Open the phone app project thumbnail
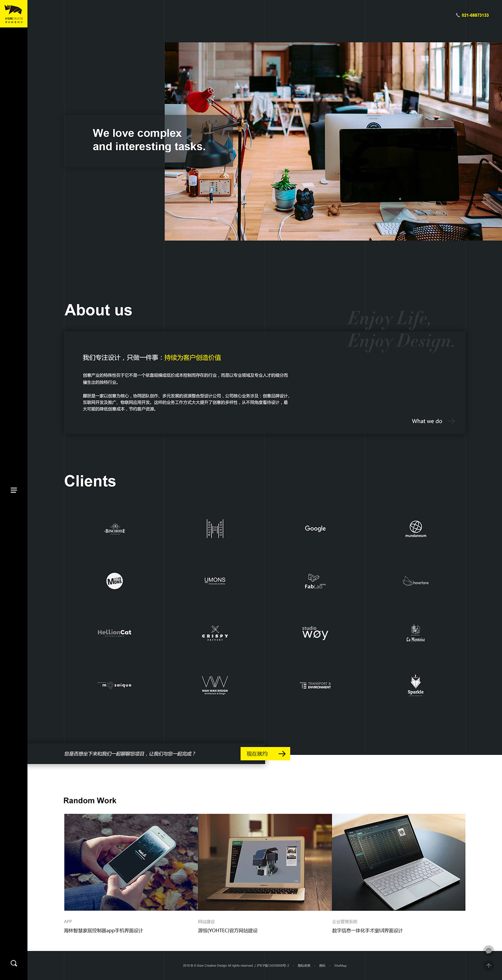Image resolution: width=502 pixels, height=980 pixels. (x=131, y=862)
